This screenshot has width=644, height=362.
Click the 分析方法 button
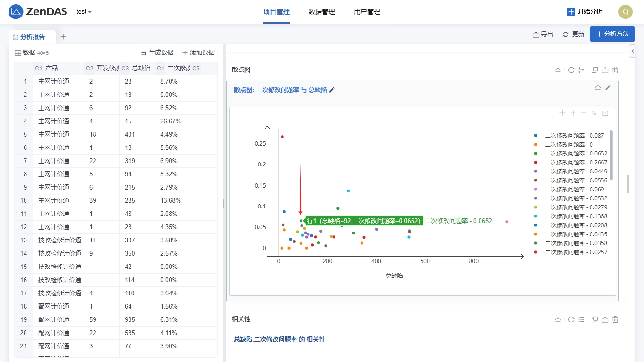click(612, 34)
